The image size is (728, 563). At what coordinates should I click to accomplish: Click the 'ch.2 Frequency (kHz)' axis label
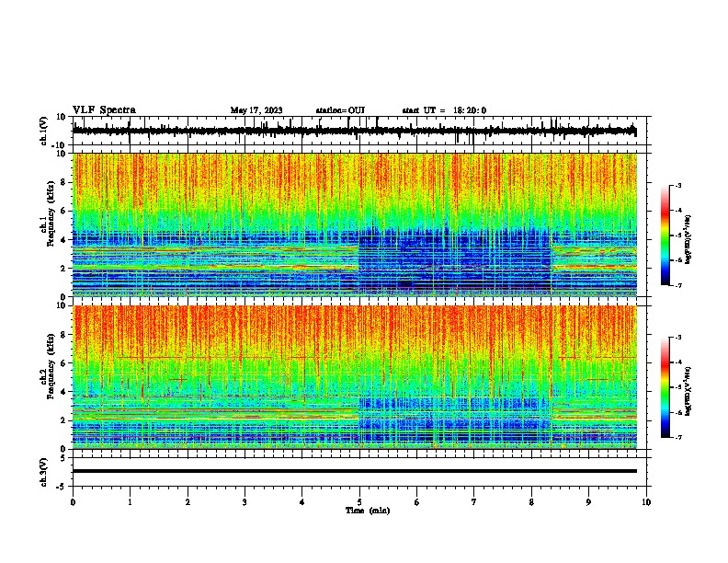pos(47,365)
